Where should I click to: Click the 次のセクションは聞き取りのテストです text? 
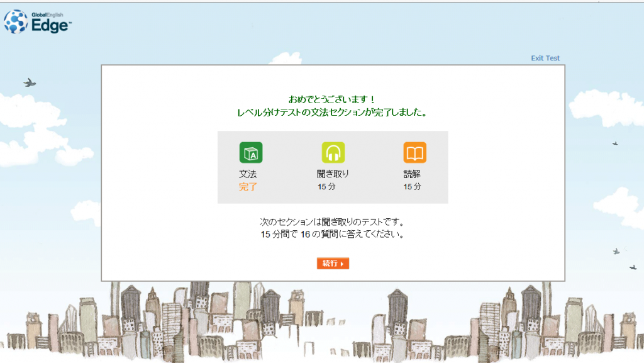[x=333, y=222]
